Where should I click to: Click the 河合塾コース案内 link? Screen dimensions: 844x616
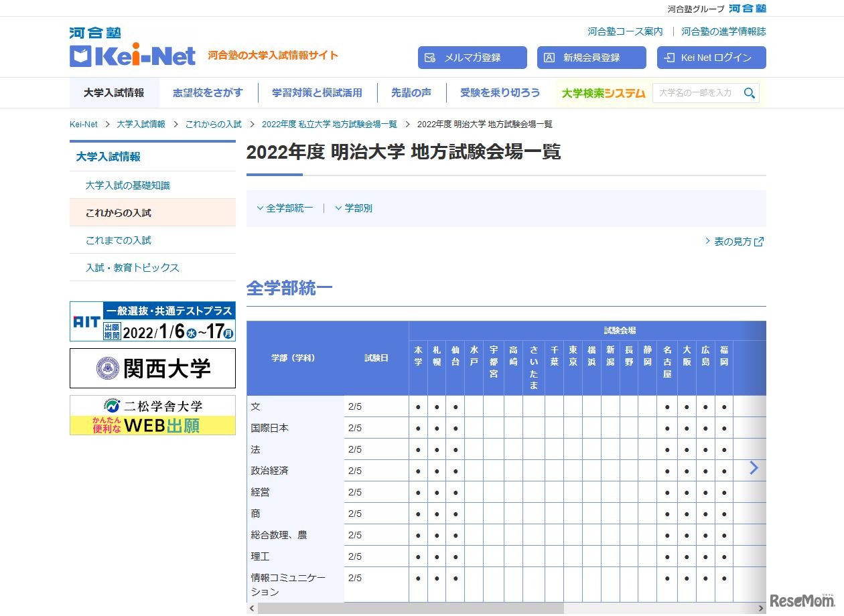(x=625, y=31)
